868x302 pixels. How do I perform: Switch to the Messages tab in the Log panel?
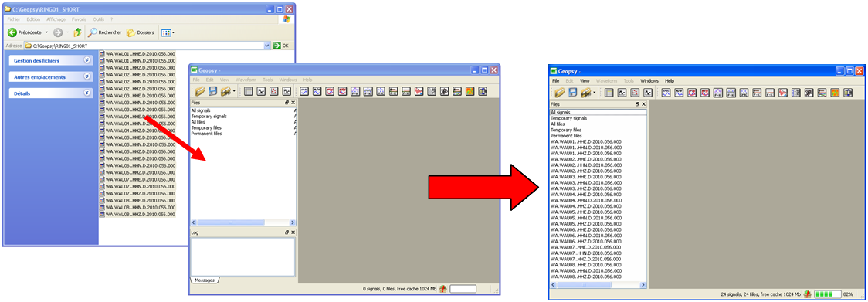pyautogui.click(x=205, y=280)
